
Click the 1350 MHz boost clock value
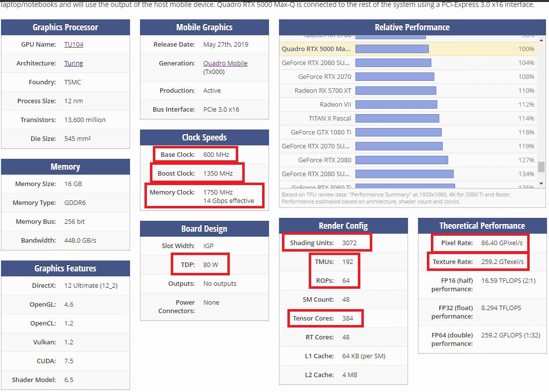pyautogui.click(x=218, y=174)
